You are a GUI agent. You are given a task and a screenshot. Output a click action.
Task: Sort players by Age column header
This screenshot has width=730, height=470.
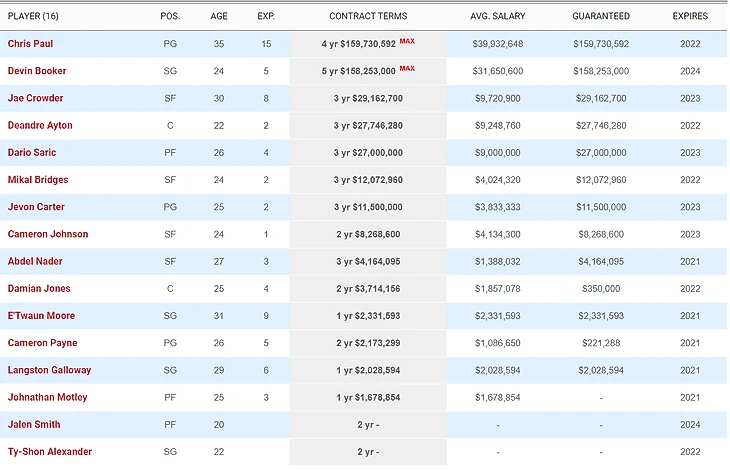point(219,16)
